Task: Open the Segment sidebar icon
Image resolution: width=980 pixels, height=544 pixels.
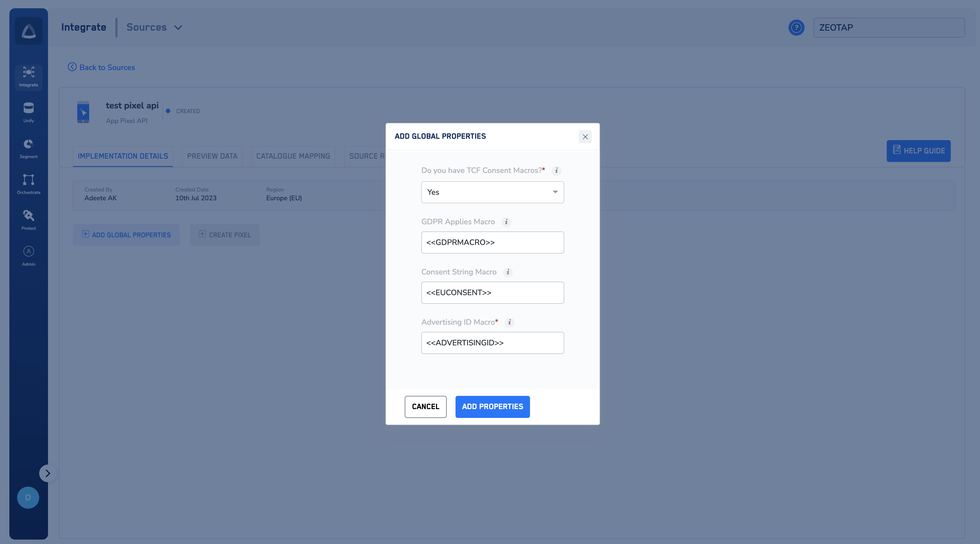Action: 28,148
